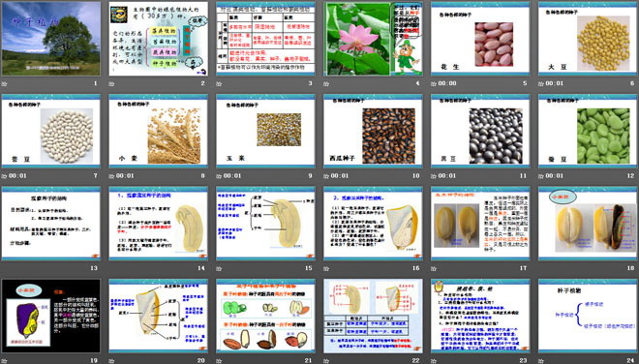Select the 花生 peanut seeds slide

pos(480,39)
